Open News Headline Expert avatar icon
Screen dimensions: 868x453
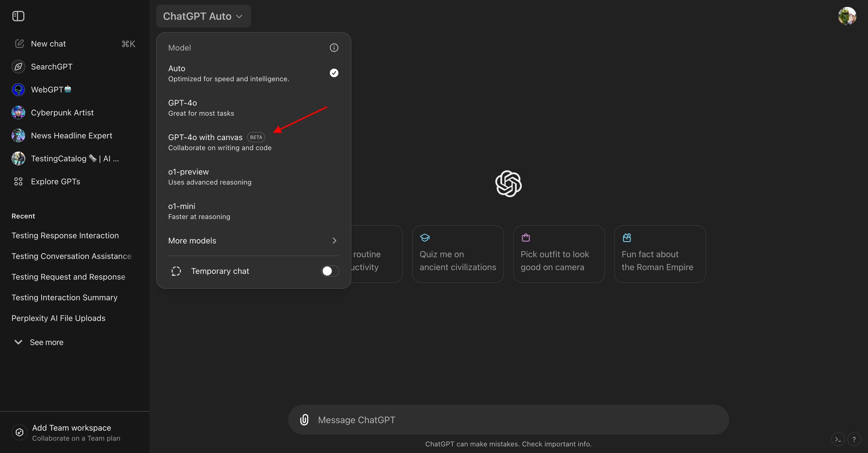pos(18,136)
